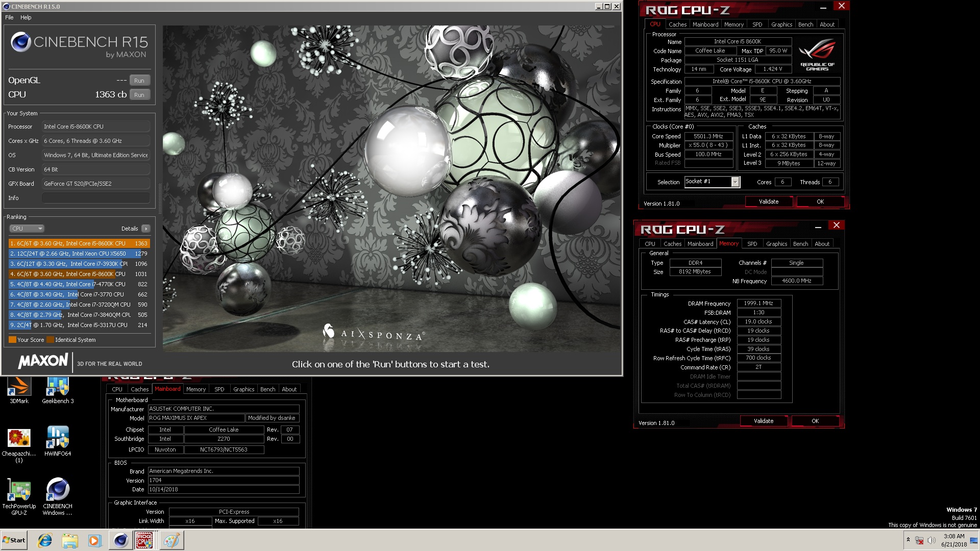Select ranking row Intel Core i7-3840QM
The height and width of the screenshot is (551, 980).
pyautogui.click(x=79, y=315)
